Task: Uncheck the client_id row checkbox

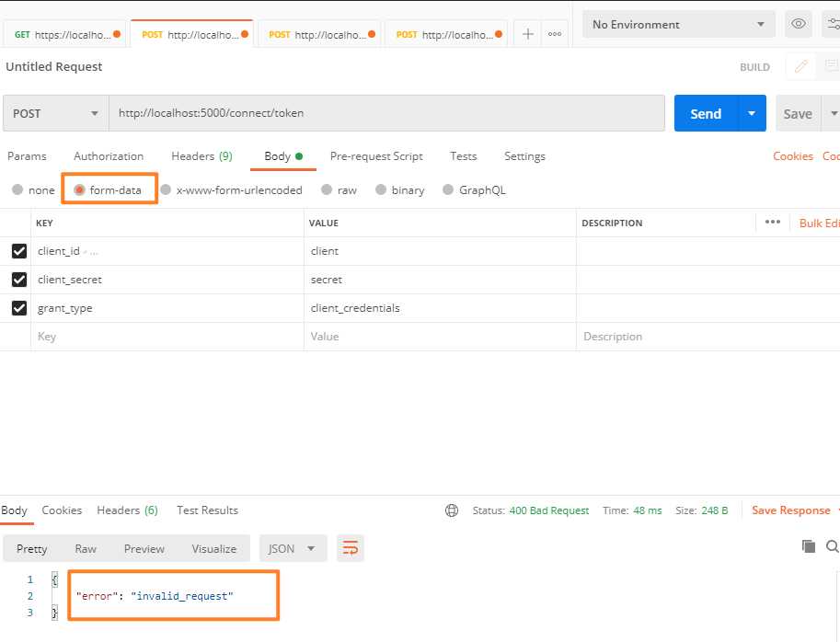Action: 19,251
